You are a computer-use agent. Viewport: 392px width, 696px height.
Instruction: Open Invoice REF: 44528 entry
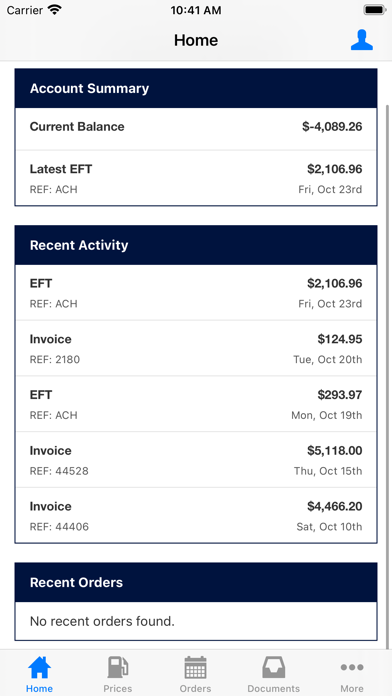point(196,460)
